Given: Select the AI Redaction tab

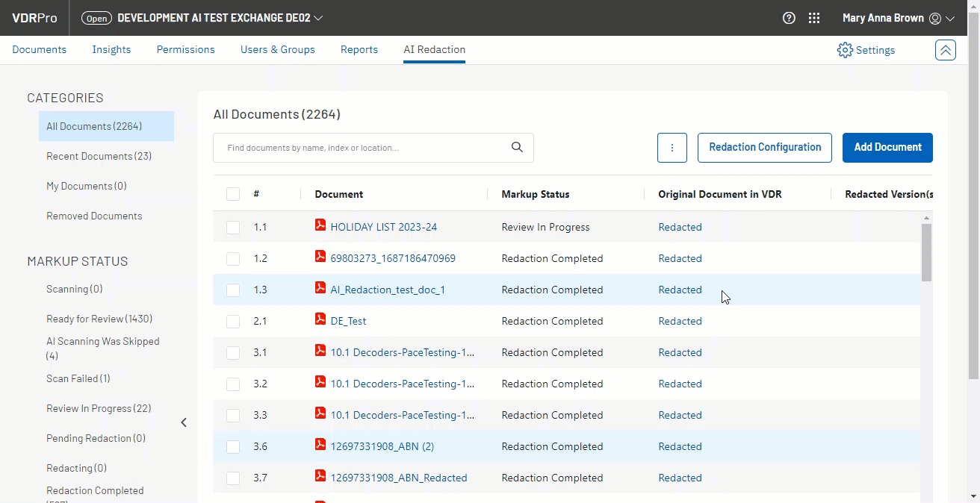Looking at the screenshot, I should pyautogui.click(x=435, y=49).
